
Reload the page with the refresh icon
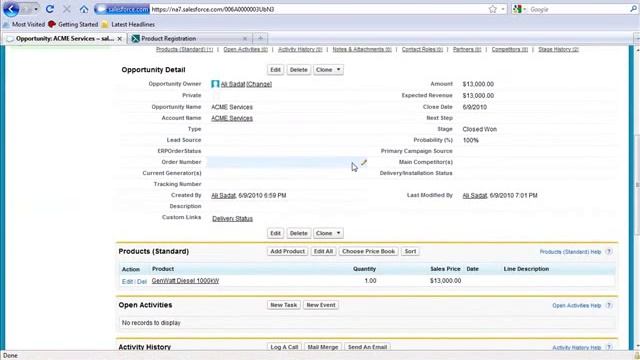(50, 9)
